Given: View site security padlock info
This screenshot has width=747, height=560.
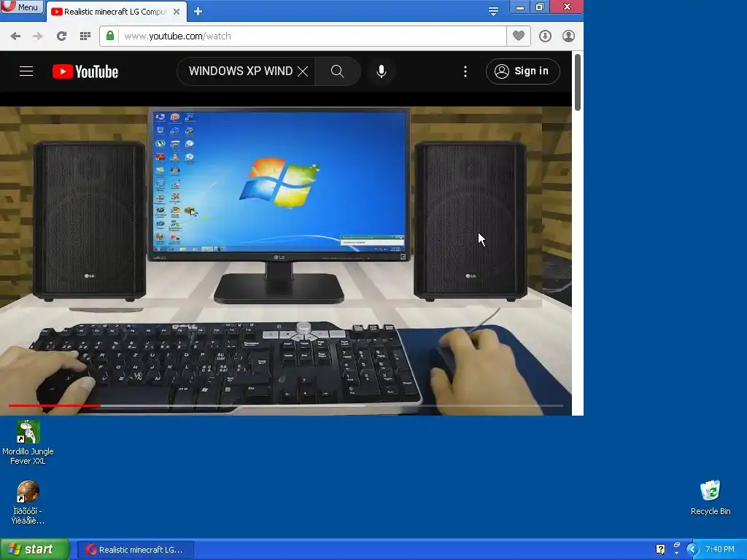Looking at the screenshot, I should (x=110, y=36).
